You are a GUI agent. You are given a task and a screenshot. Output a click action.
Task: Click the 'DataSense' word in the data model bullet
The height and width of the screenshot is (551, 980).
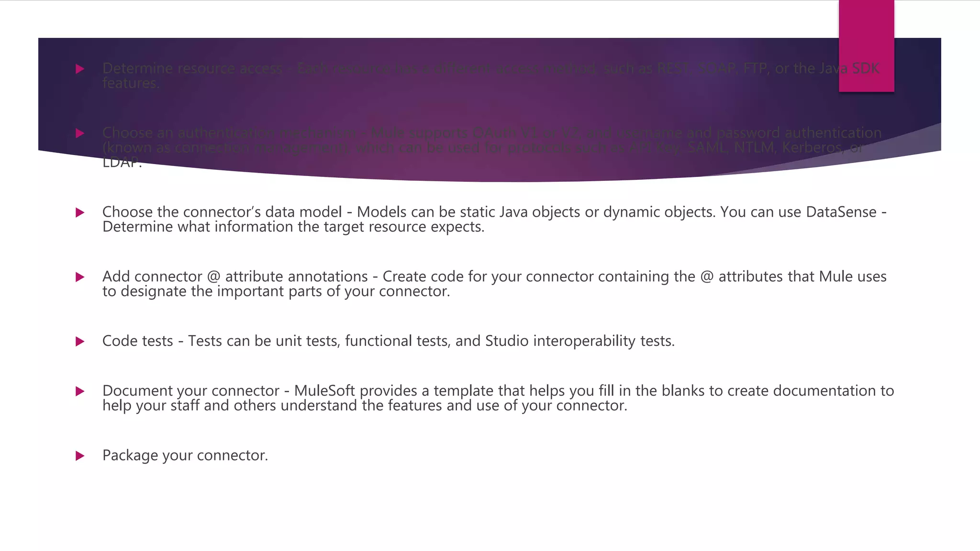coord(841,212)
